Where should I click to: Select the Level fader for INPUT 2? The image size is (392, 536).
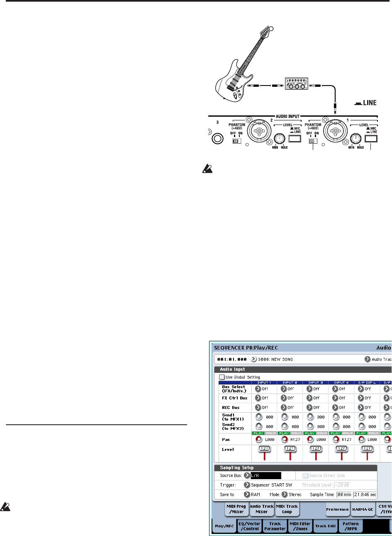coord(290,453)
